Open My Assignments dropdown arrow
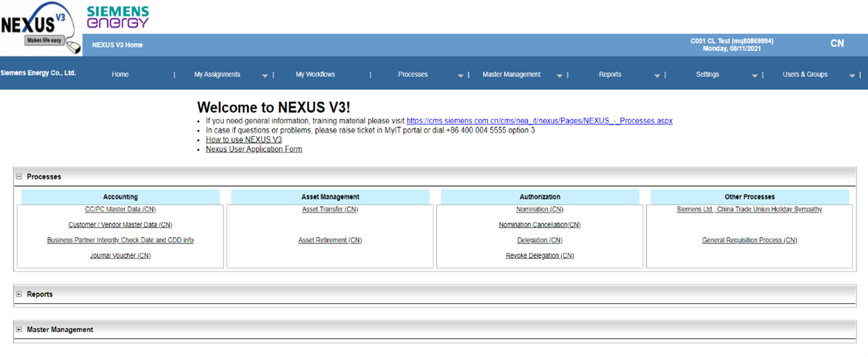868x357 pixels. [265, 75]
